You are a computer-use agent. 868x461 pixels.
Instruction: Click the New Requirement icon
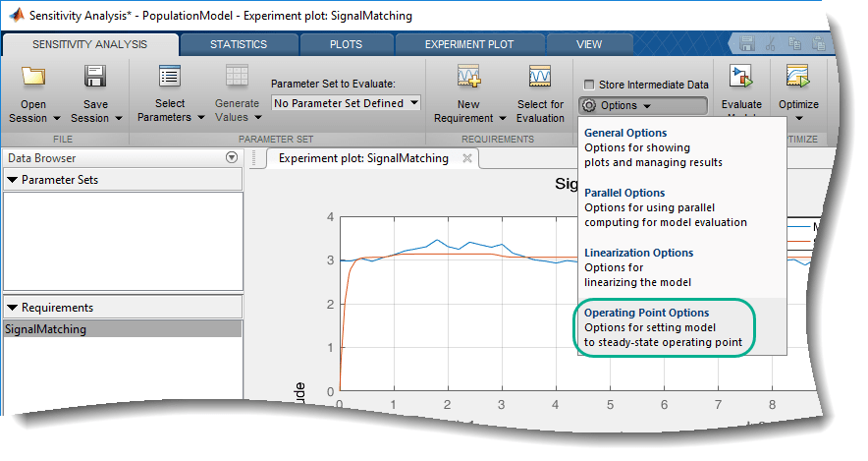click(x=468, y=78)
